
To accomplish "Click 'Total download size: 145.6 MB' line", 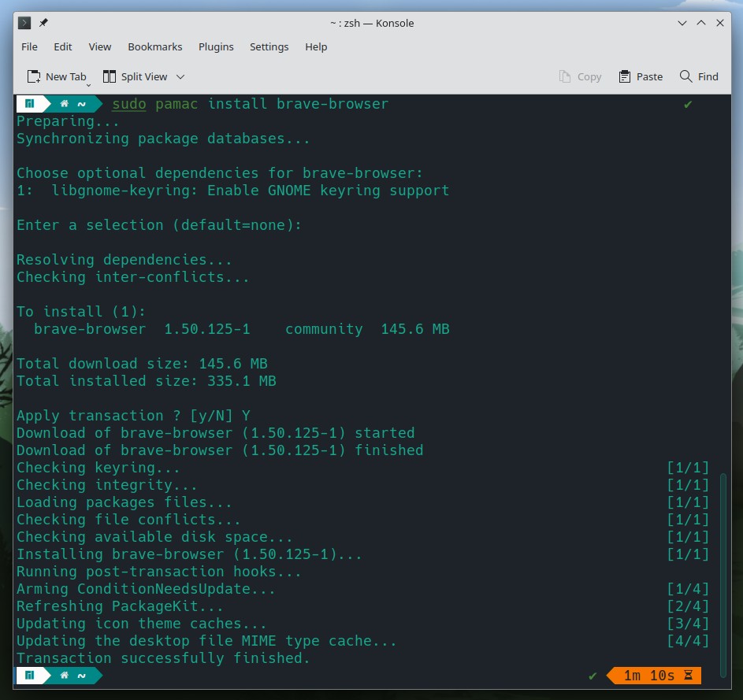I will point(142,364).
